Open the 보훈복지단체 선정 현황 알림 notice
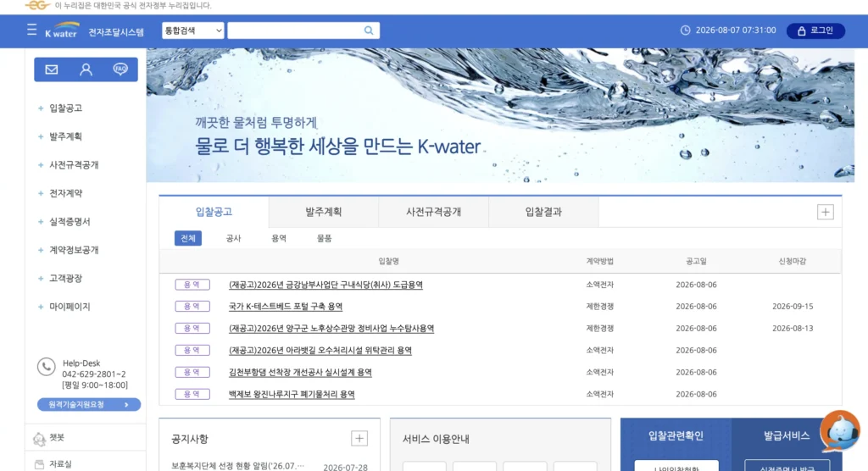The height and width of the screenshot is (471, 868). [238, 465]
